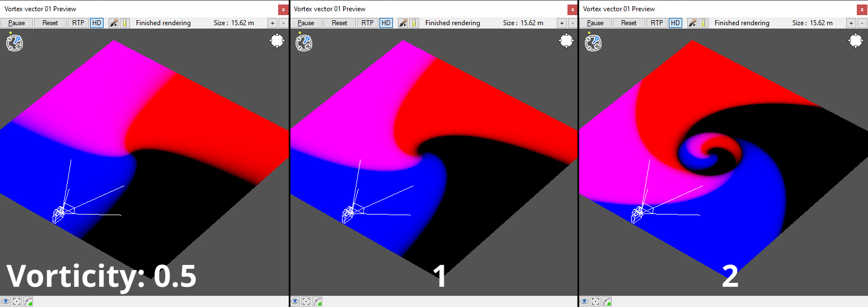The width and height of the screenshot is (868, 307).
Task: Click the pan compass control, right preview
Action: [856, 41]
